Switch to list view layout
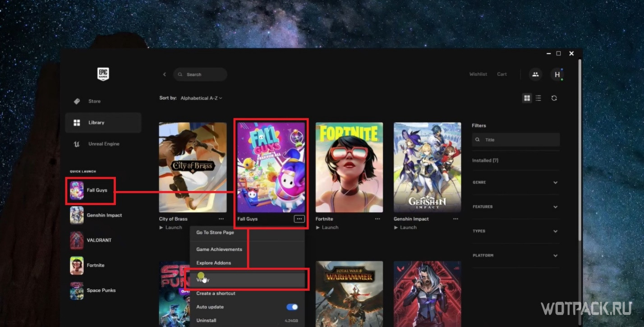 coord(538,98)
